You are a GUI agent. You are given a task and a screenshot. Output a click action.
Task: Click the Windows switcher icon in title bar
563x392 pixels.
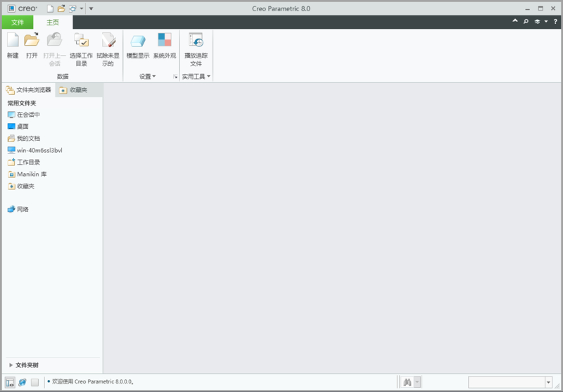tap(72, 8)
